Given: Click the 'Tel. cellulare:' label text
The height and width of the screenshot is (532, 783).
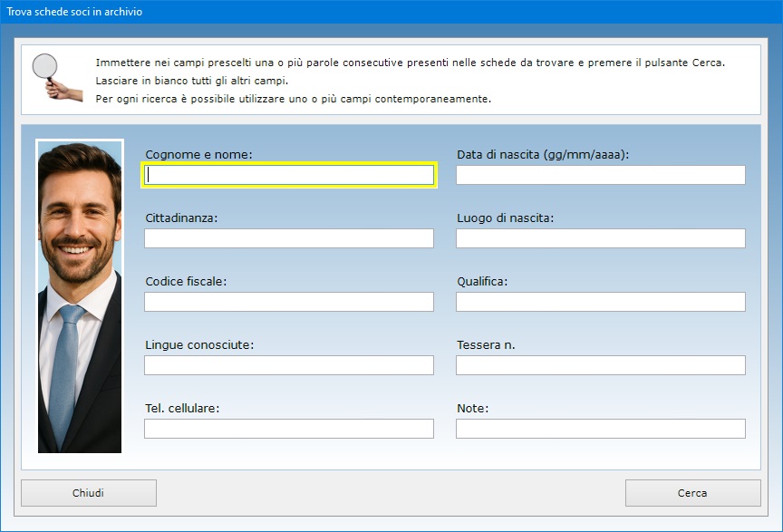Looking at the screenshot, I should coord(182,409).
